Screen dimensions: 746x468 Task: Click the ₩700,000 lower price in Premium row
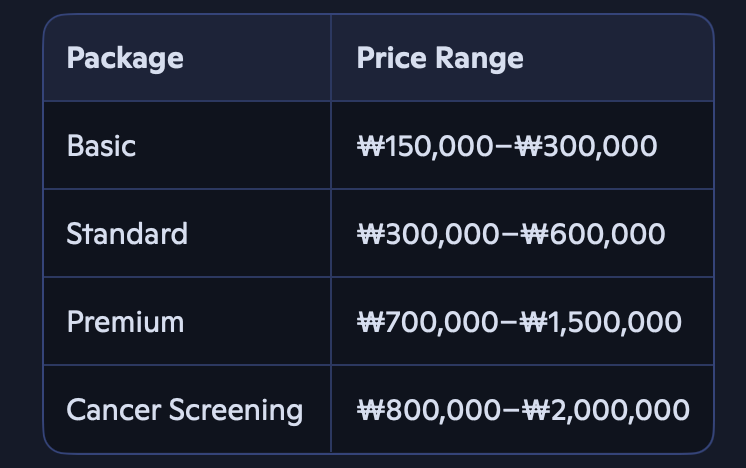[x=428, y=322]
